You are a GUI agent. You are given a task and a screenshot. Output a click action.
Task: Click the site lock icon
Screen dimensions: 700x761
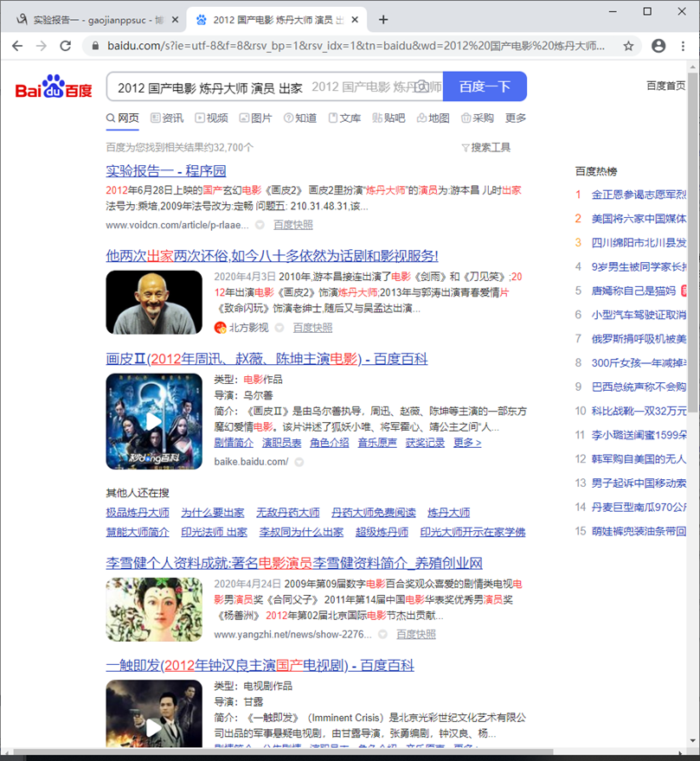pyautogui.click(x=96, y=46)
